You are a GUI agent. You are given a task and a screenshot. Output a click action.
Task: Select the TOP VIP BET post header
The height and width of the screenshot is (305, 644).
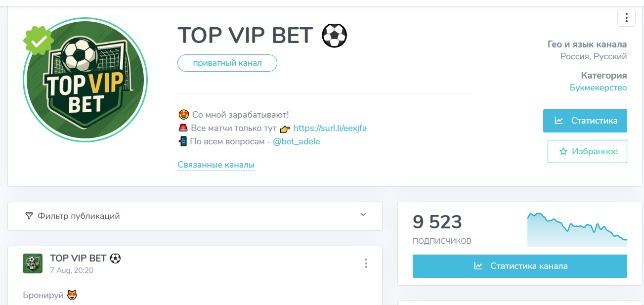coord(79,258)
